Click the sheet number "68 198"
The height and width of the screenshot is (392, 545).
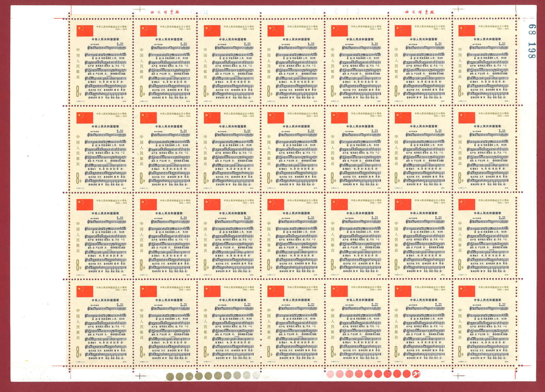(532, 41)
